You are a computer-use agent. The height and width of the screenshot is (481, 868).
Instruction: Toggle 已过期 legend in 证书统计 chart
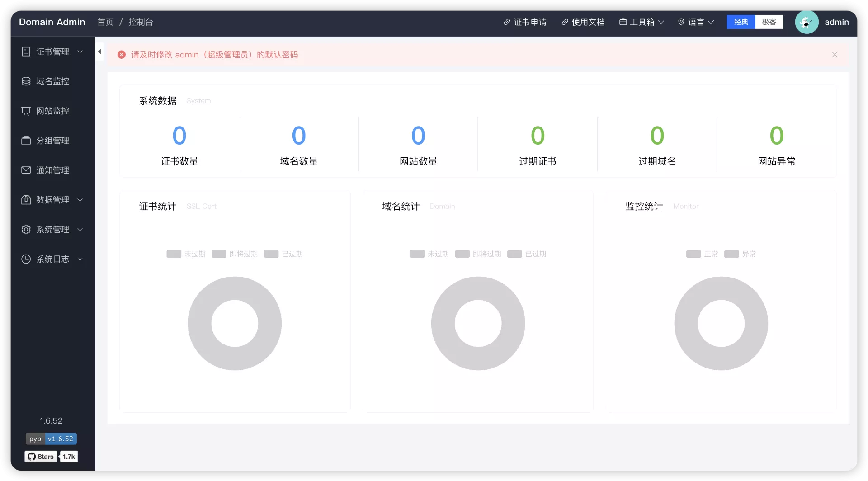pyautogui.click(x=283, y=254)
